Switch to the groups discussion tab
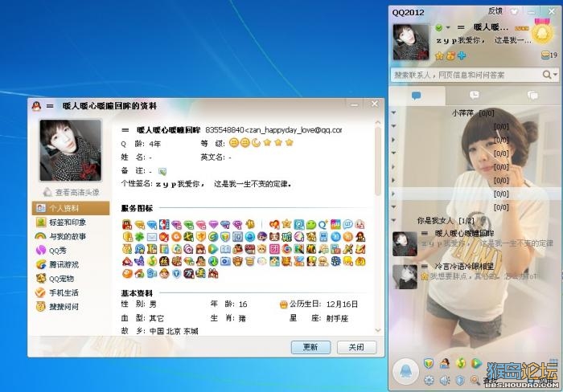 tap(532, 96)
